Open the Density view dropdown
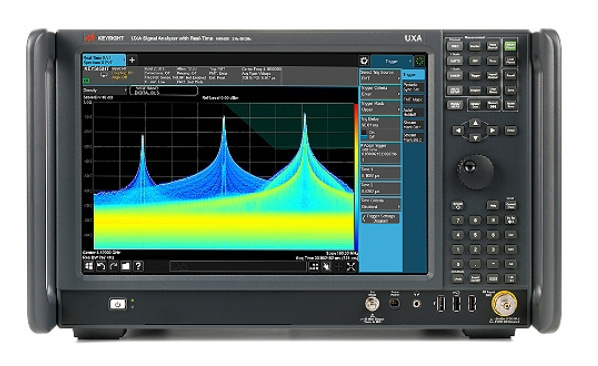This screenshot has width=598, height=366. click(104, 91)
